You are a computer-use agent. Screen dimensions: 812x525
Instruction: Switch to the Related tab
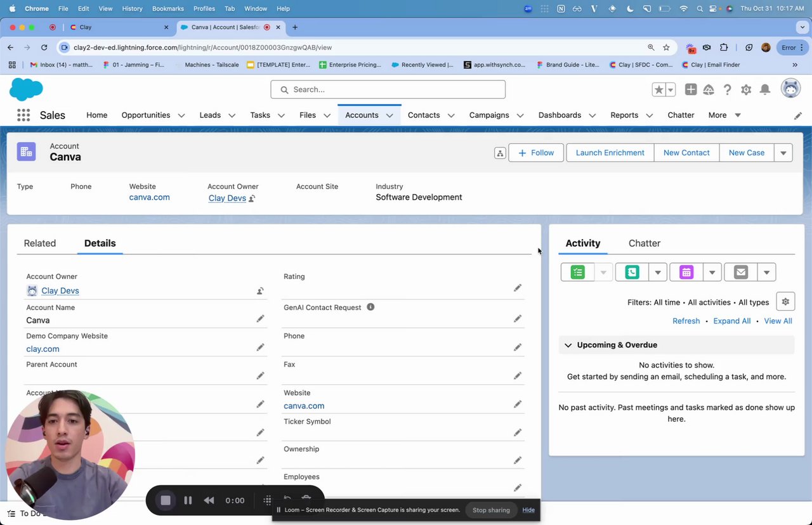click(x=40, y=243)
